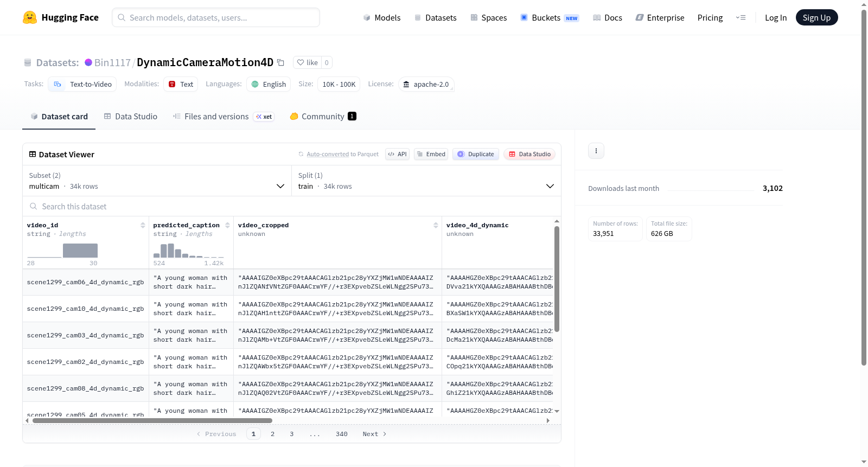868x467 pixels.
Task: Click the like count 0
Action: point(327,62)
